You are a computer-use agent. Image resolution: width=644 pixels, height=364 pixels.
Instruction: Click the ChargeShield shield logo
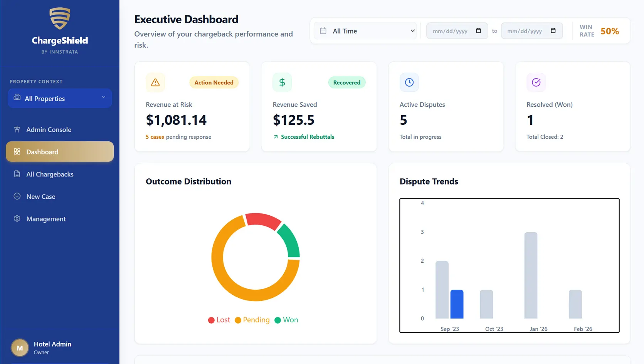[60, 18]
